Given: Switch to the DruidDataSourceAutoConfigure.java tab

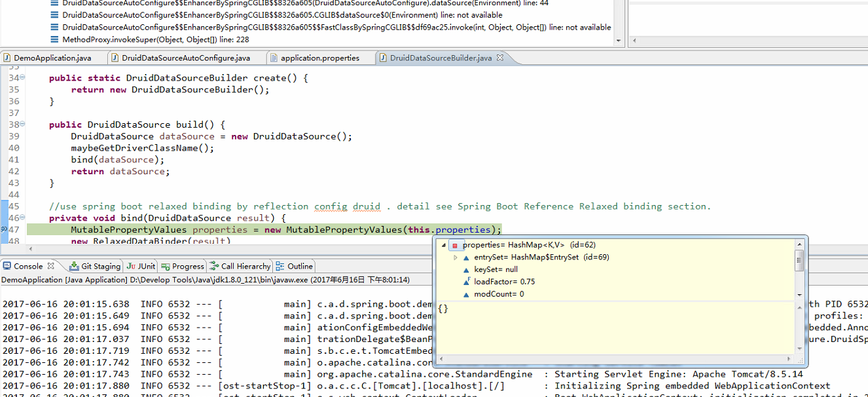Looking at the screenshot, I should [186, 58].
